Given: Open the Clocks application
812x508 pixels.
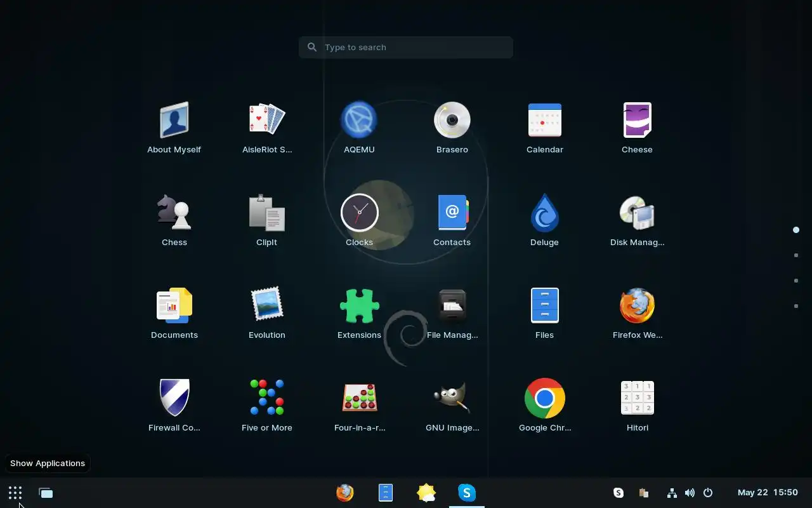Looking at the screenshot, I should (x=359, y=220).
